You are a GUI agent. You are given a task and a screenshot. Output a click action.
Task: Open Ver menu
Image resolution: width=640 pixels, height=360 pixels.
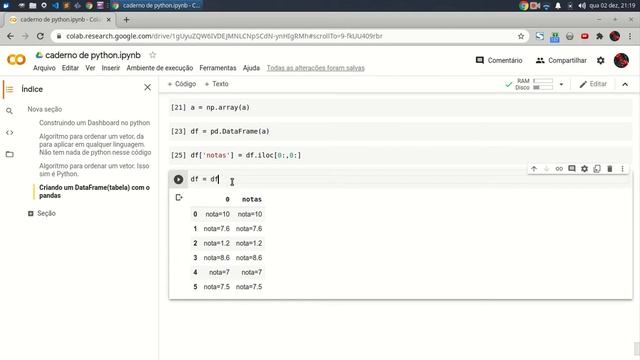point(90,68)
